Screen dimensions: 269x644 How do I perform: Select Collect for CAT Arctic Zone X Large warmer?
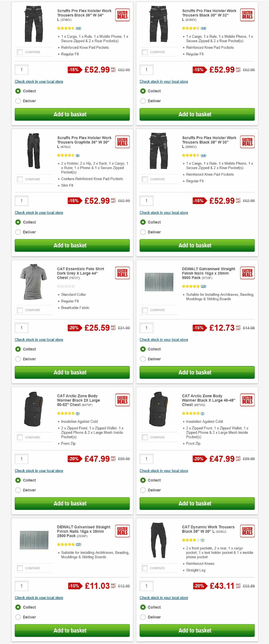pyautogui.click(x=143, y=480)
